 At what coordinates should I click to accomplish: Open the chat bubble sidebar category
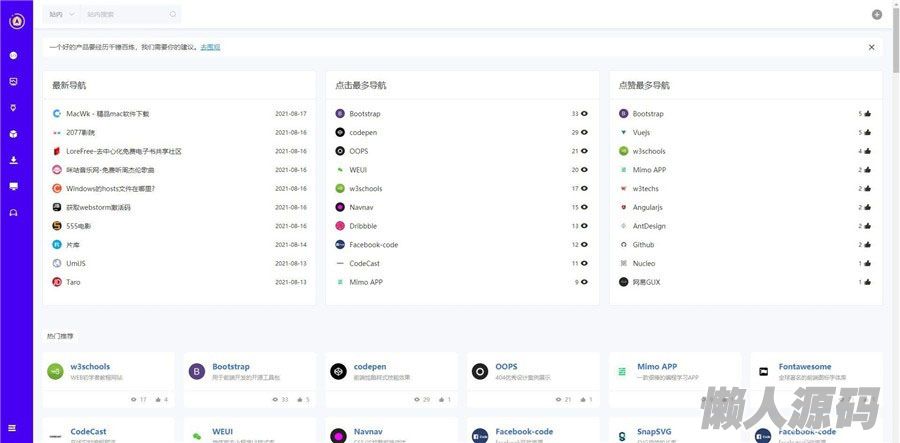point(13,56)
